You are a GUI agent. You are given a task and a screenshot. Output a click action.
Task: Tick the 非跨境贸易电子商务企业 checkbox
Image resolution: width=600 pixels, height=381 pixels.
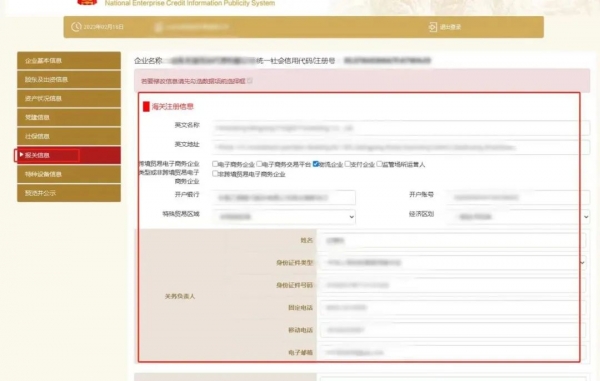click(x=215, y=174)
